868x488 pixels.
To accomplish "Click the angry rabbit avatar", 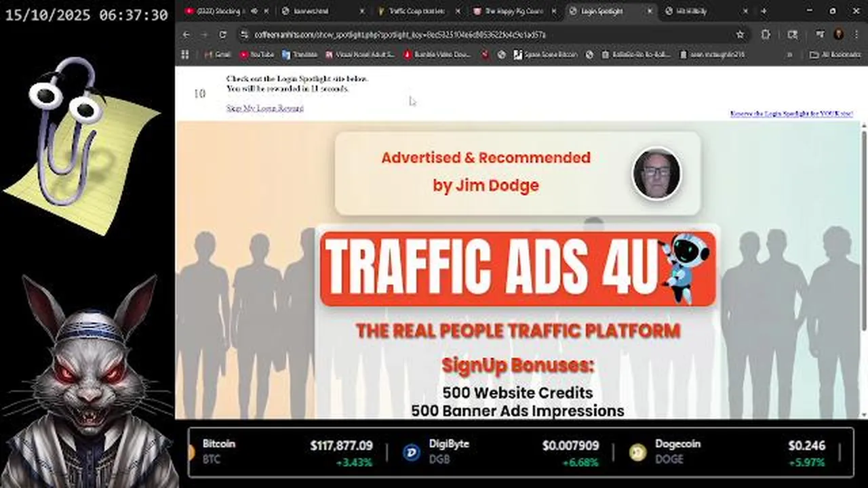I will pos(88,381).
